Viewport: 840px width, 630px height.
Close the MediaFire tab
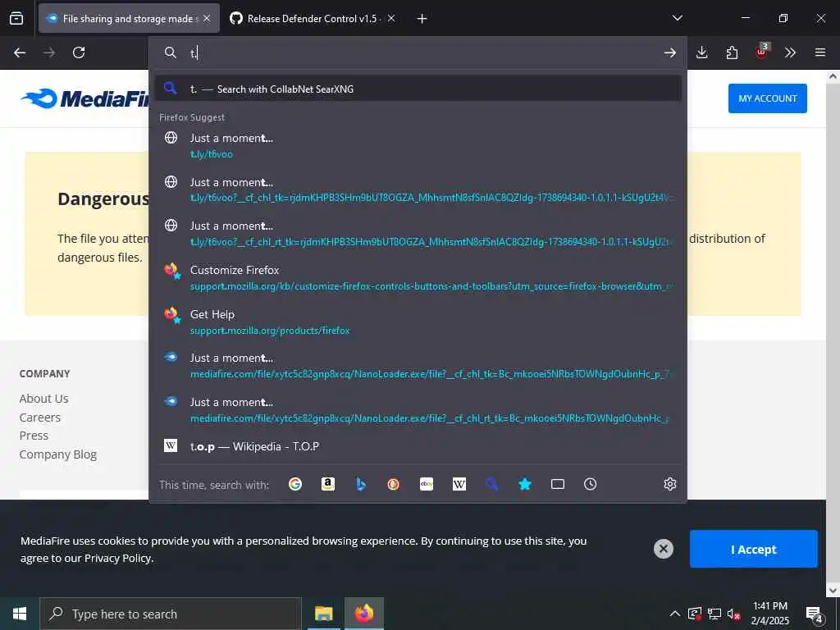tap(207, 18)
